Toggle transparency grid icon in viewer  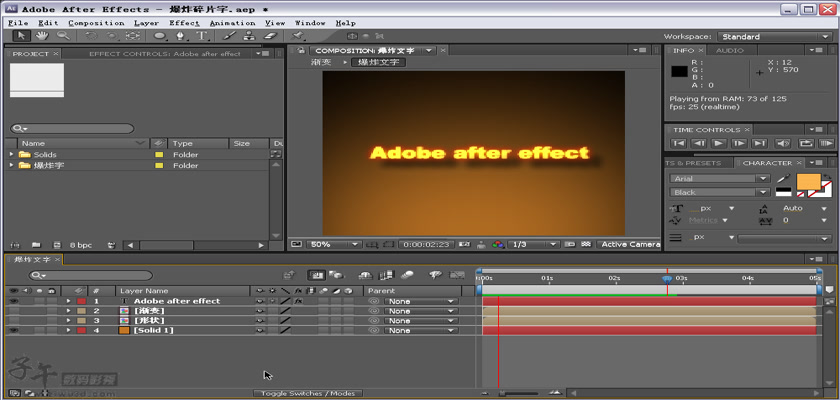click(586, 244)
